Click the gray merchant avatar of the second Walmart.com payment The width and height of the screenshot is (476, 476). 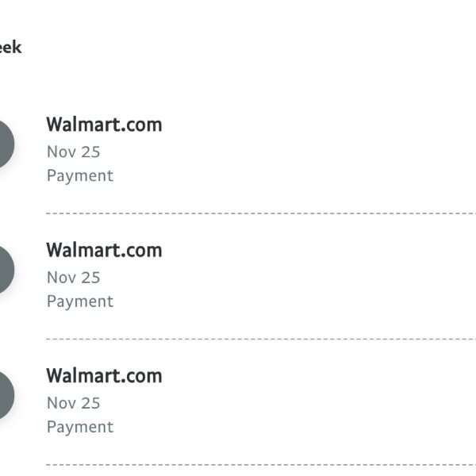click(5, 270)
